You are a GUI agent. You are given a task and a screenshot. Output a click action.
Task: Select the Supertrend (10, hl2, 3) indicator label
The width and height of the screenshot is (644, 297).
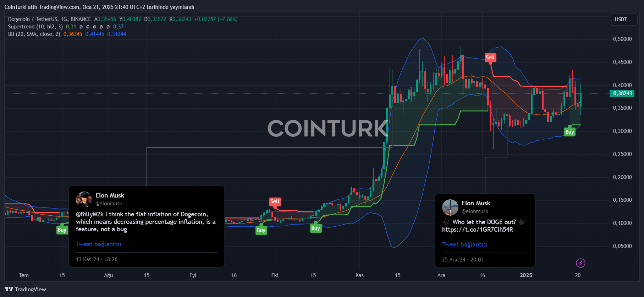[35, 27]
